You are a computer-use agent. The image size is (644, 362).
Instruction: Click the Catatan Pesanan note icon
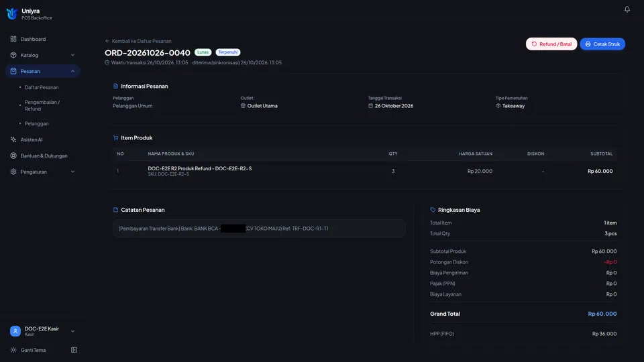point(115,210)
